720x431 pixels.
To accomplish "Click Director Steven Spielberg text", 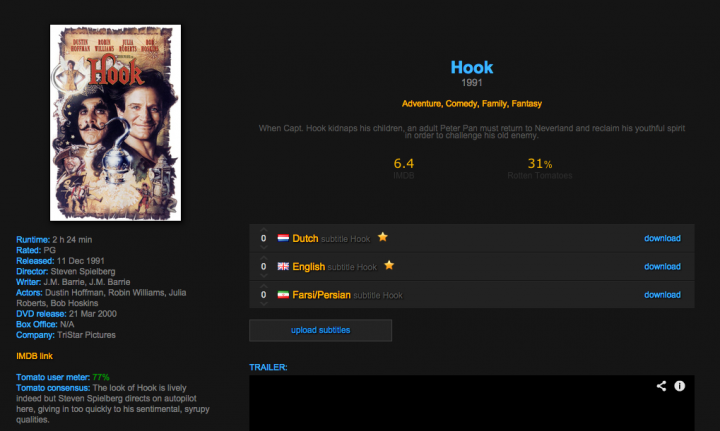I will coord(66,271).
